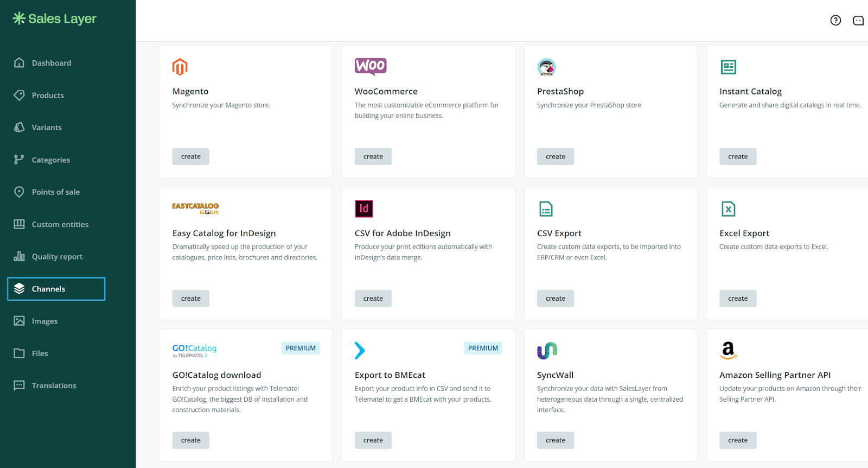Click the Amazon logo icon
Screen dimensions: 868x468
(x=728, y=350)
